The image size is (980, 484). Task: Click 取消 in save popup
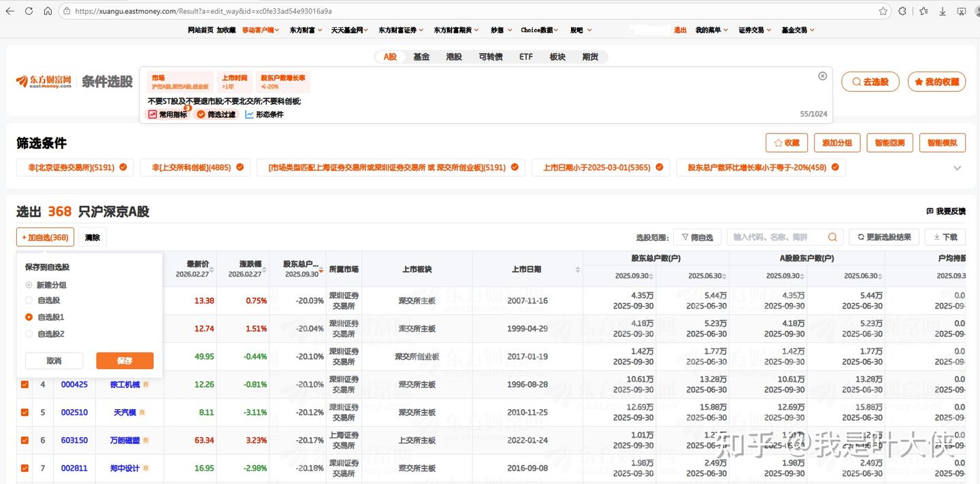(54, 361)
